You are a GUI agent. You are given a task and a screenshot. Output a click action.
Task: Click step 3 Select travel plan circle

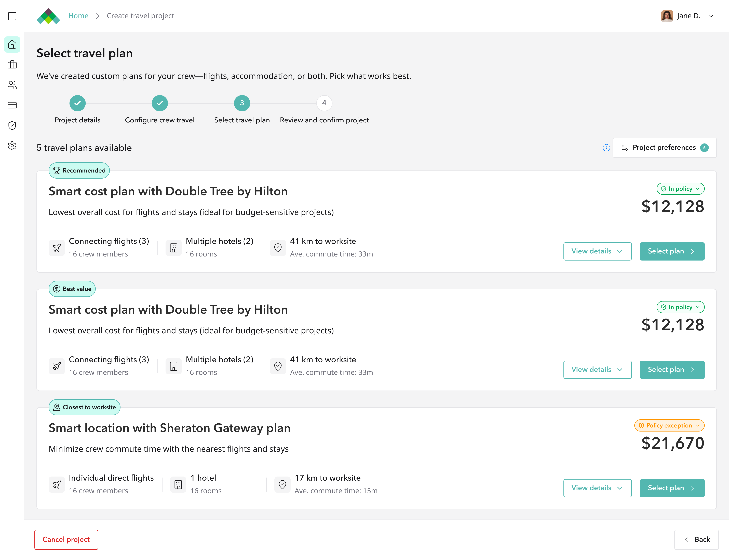click(242, 103)
